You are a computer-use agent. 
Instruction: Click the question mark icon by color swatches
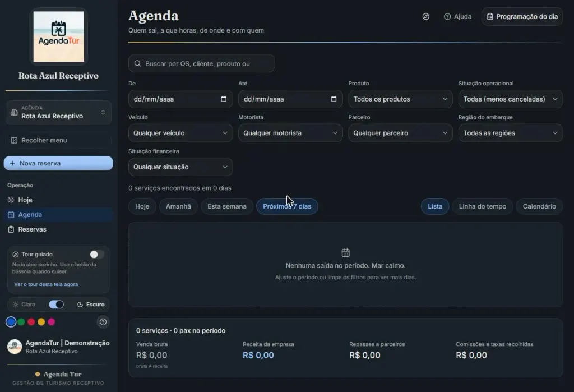point(103,322)
